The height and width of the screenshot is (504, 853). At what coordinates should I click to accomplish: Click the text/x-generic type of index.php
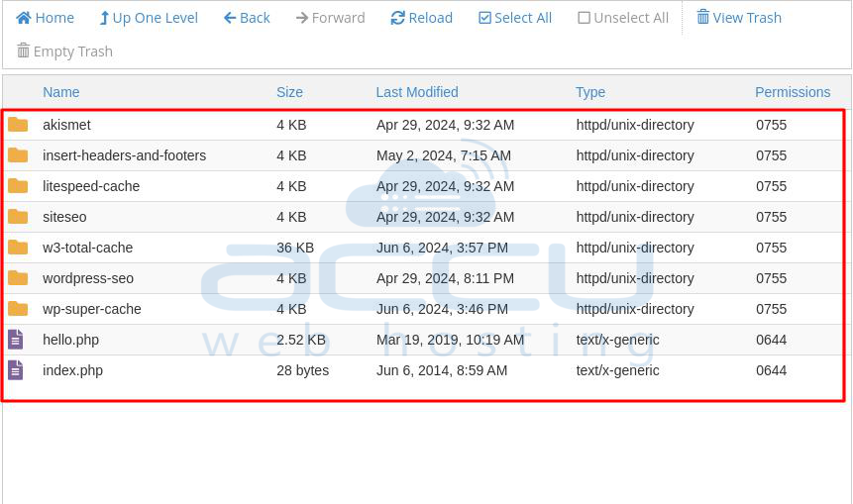tap(617, 370)
